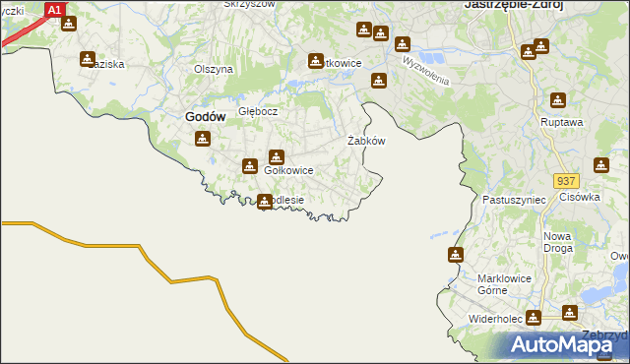The image size is (630, 364).
Task: Select the POI icon west of Marklowice Górne
Action: pyautogui.click(x=456, y=255)
